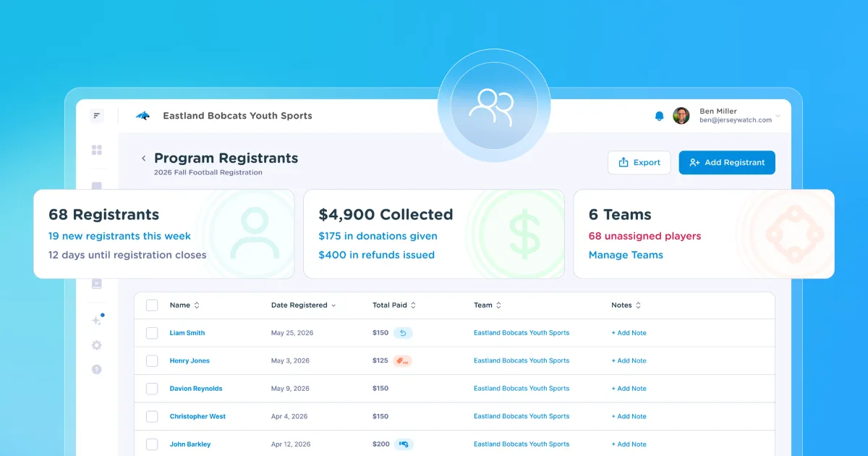Open John Barkley registrant link

(190, 444)
